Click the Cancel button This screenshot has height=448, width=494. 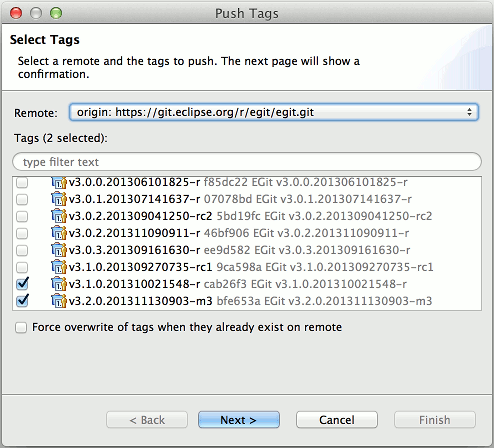(x=337, y=420)
